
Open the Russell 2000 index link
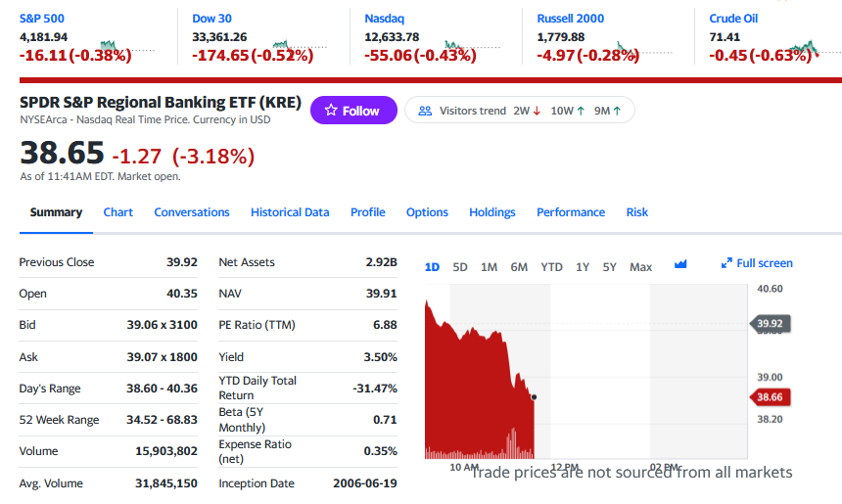pos(570,19)
